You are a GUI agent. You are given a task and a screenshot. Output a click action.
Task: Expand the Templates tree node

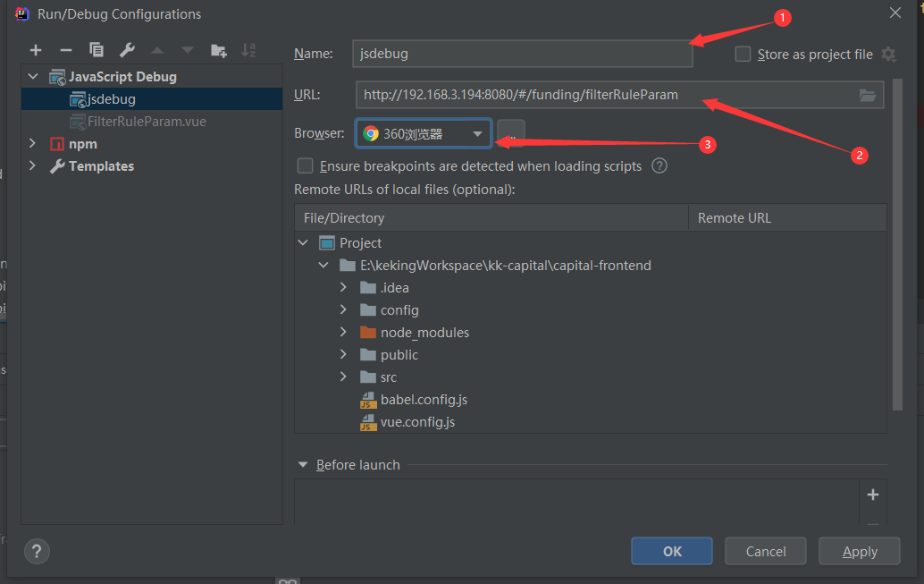33,166
